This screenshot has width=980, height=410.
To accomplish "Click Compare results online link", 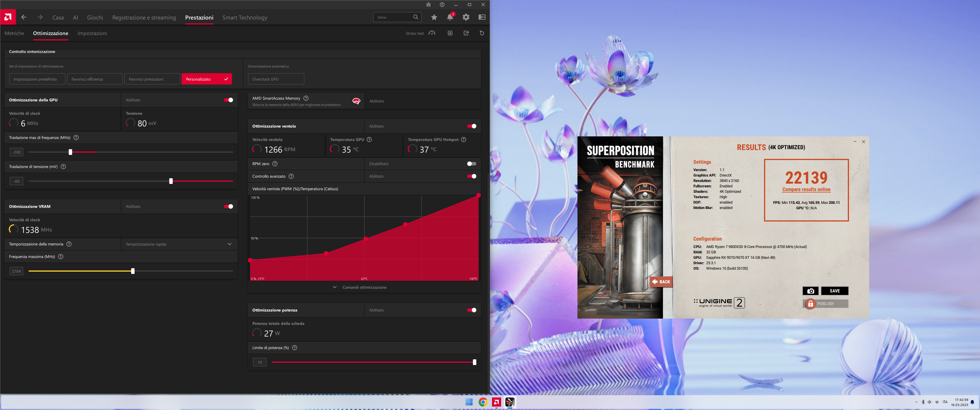I will click(806, 189).
